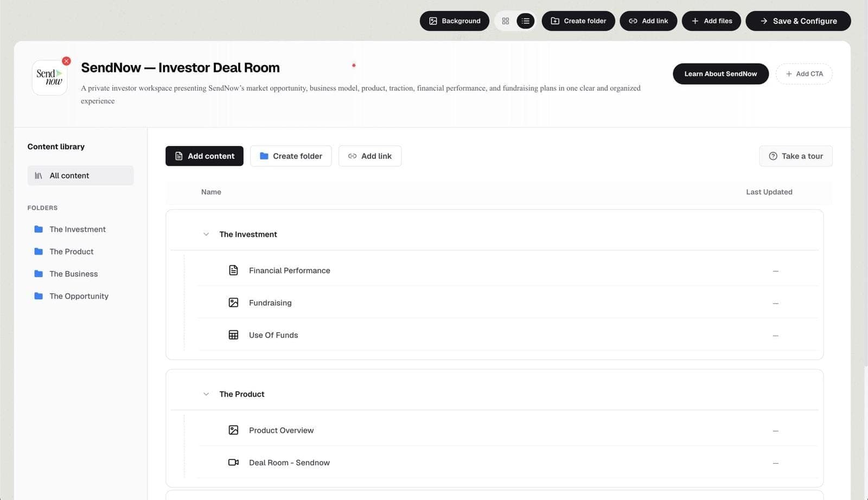Click the blue Create folder button
The height and width of the screenshot is (500, 868).
[291, 156]
